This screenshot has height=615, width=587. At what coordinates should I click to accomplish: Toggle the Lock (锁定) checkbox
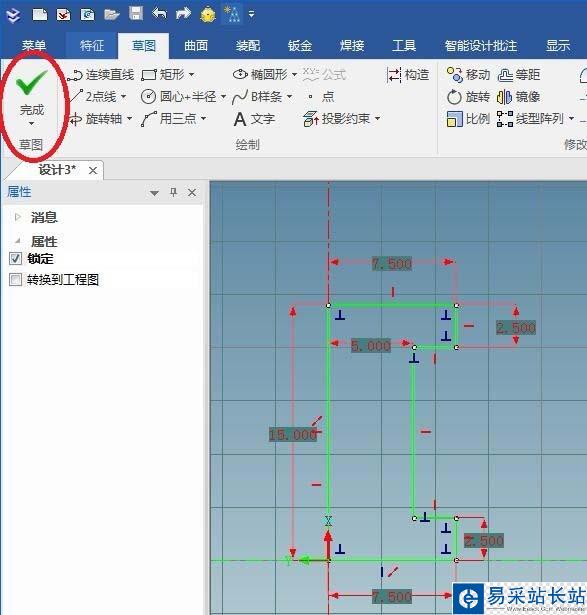click(15, 259)
